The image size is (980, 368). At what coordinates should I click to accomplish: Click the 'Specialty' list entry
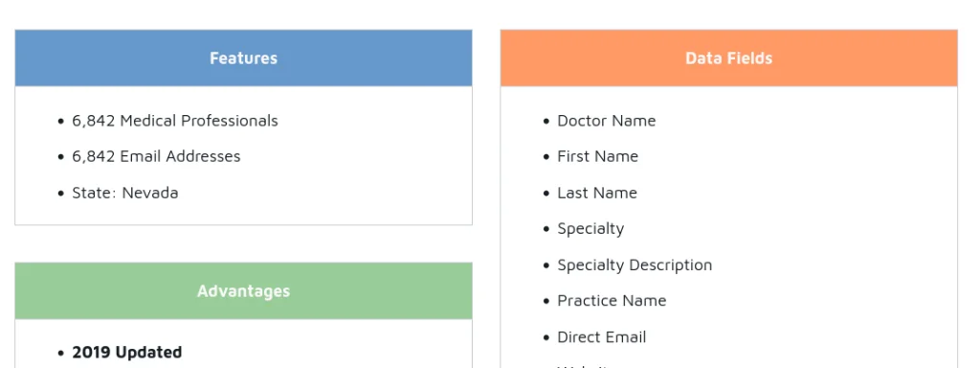coord(590,229)
